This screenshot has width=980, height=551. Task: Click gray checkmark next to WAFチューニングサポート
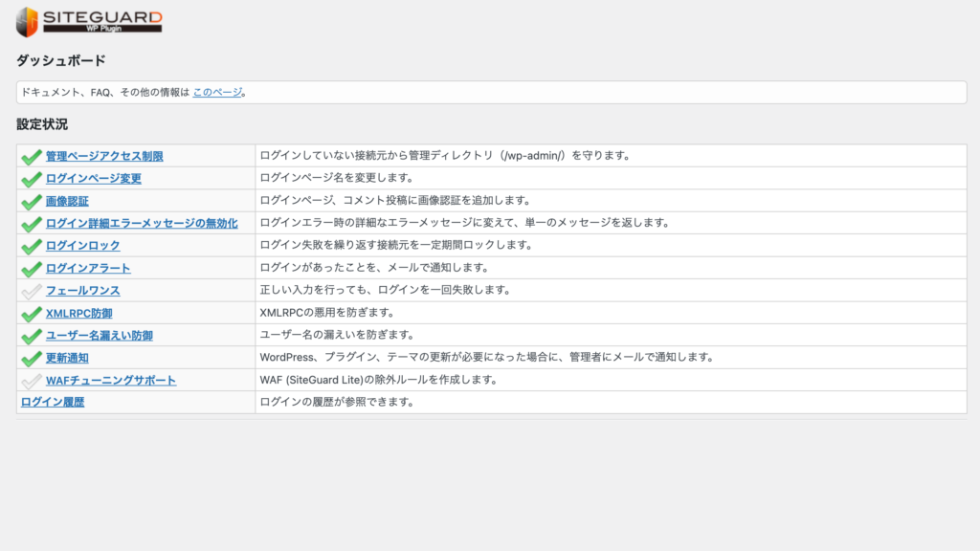[31, 381]
